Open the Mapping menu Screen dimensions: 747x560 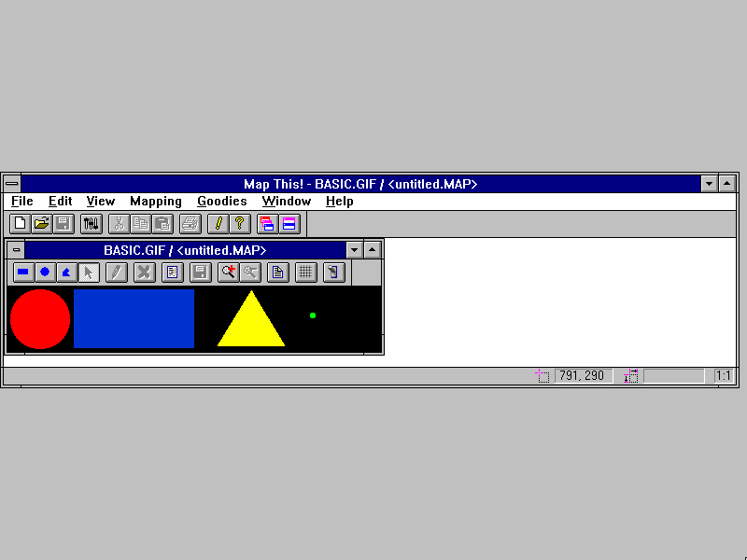pos(156,201)
